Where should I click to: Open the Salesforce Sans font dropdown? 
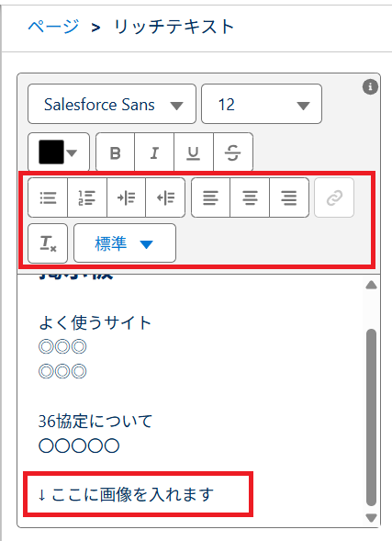point(112,104)
